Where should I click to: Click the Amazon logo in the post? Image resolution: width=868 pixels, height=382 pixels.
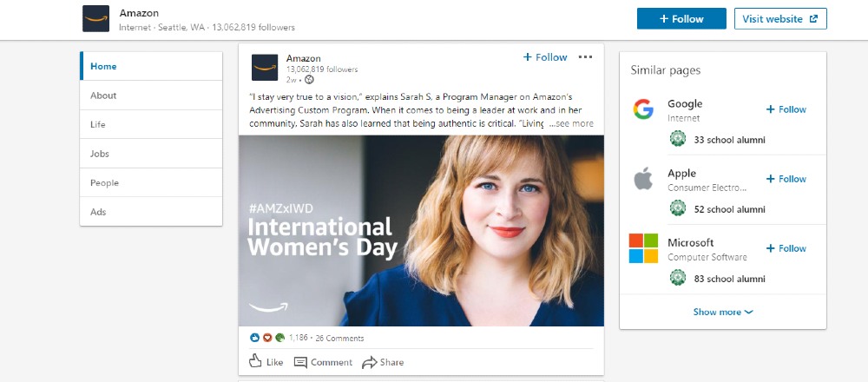pyautogui.click(x=265, y=67)
